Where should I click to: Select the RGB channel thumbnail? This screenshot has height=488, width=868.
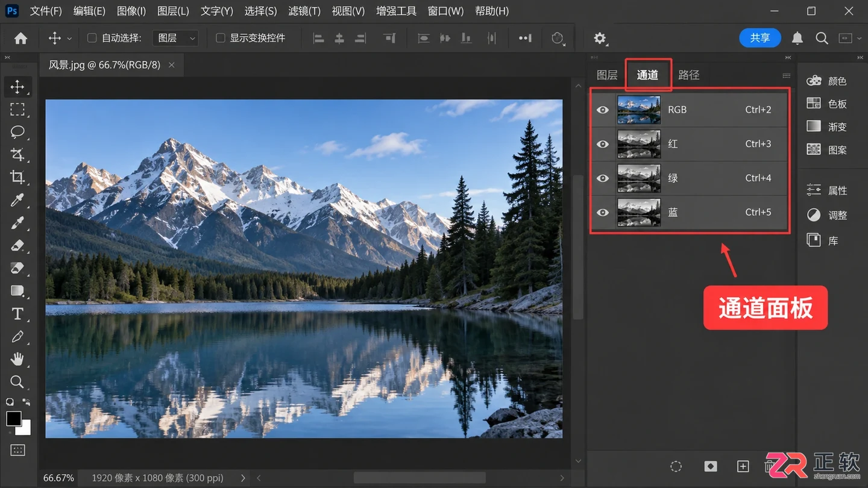(639, 110)
